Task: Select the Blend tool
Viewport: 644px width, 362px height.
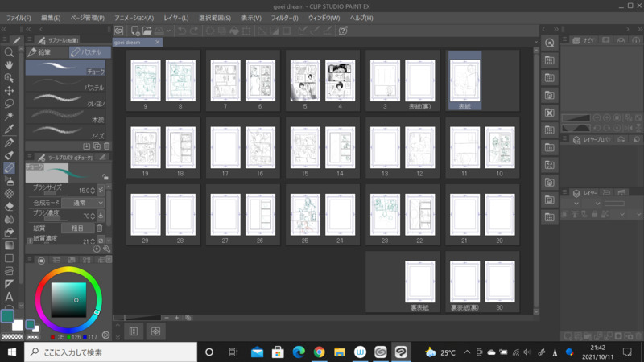Action: coord(9,219)
